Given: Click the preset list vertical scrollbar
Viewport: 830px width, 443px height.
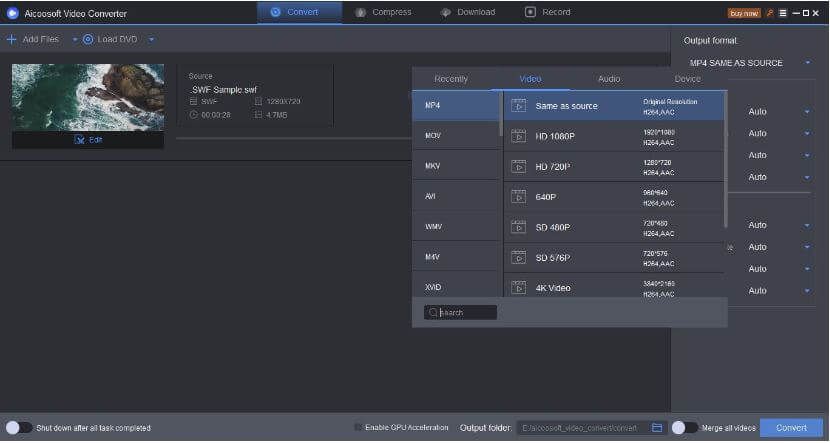Looking at the screenshot, I should (726, 159).
